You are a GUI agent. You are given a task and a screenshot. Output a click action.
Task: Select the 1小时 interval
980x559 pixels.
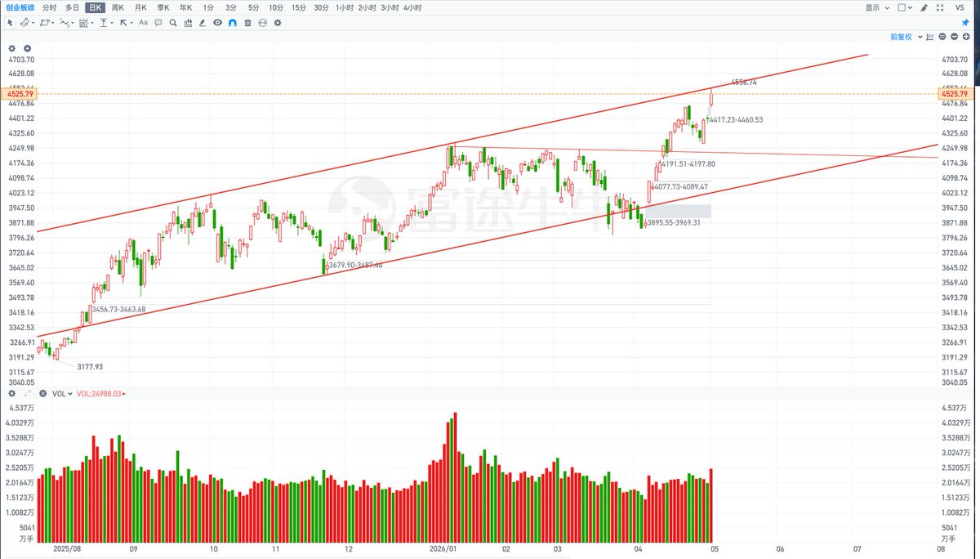(x=346, y=7)
